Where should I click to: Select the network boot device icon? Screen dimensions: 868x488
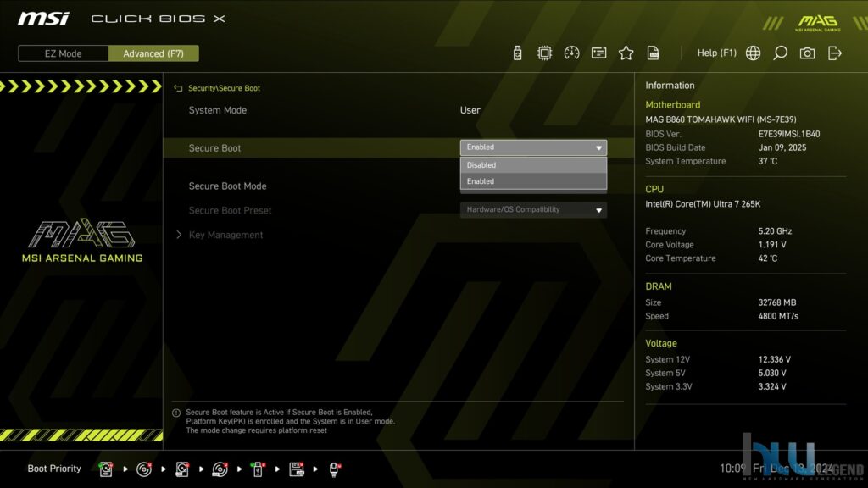click(x=334, y=469)
